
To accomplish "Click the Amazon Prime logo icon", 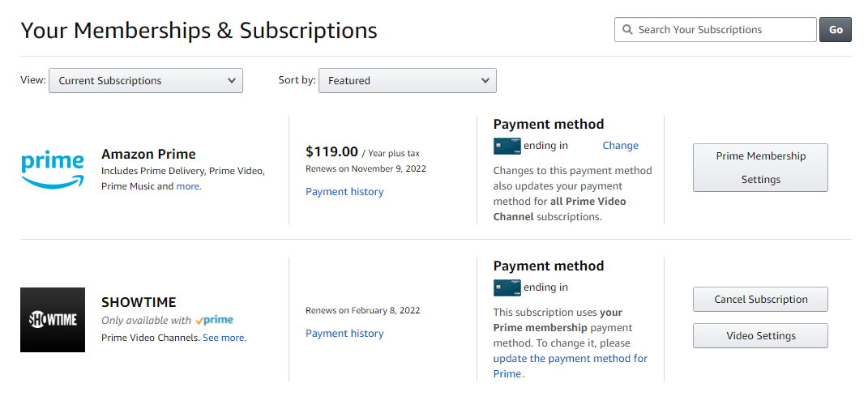I will [53, 169].
